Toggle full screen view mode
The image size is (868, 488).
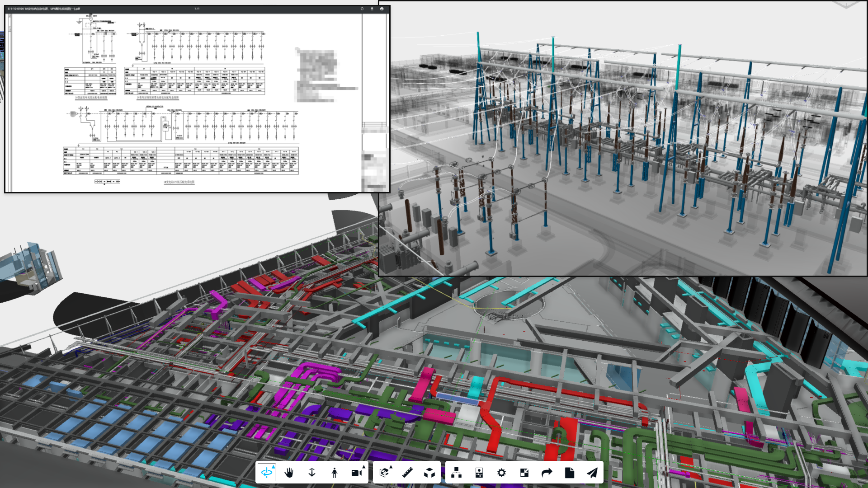(x=524, y=473)
